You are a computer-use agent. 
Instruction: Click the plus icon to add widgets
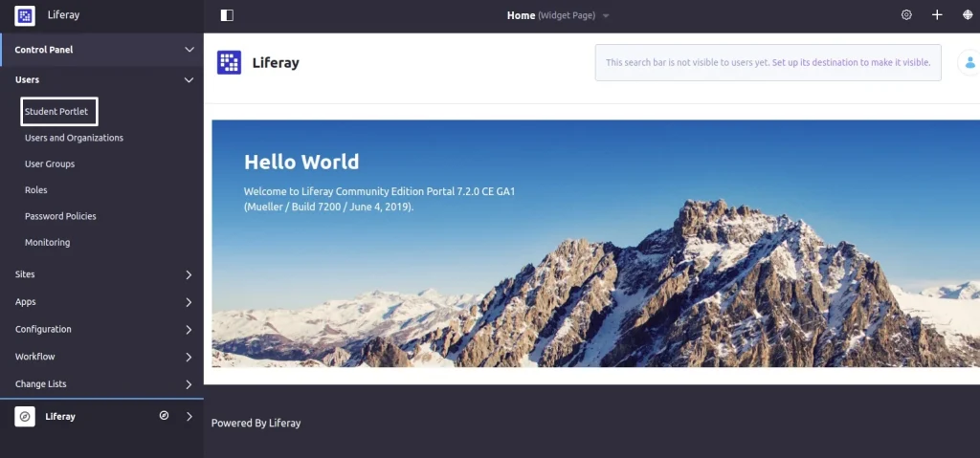937,15
